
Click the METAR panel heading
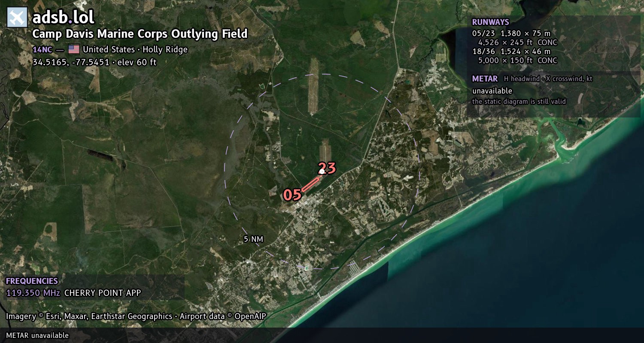pos(485,79)
